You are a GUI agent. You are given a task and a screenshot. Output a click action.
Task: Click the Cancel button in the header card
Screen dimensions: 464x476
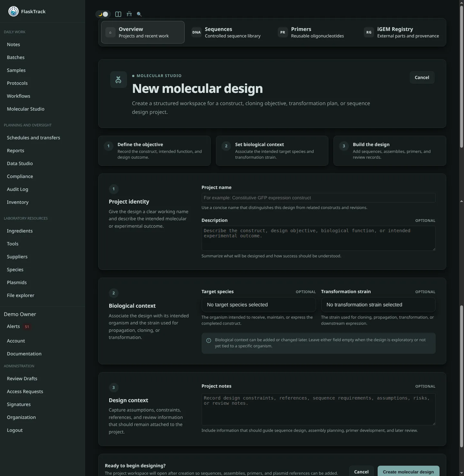[422, 77]
